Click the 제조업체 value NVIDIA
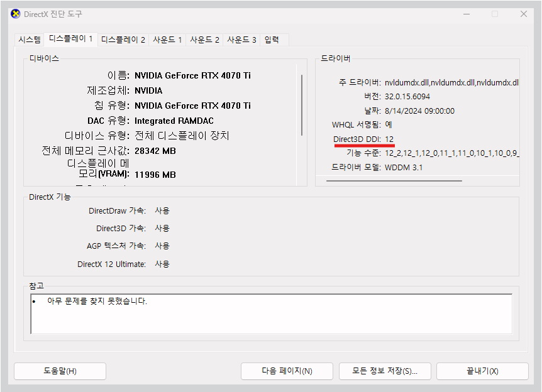Screen dimensions: 542x392 click(x=148, y=90)
